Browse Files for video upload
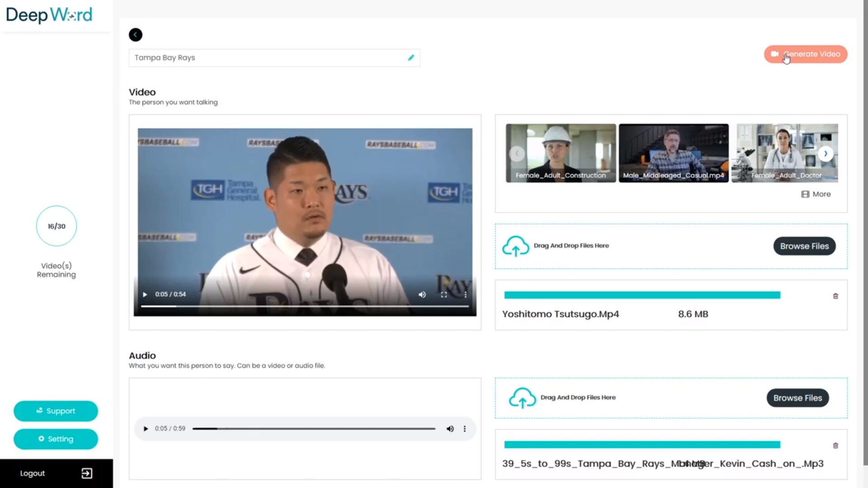 [804, 246]
